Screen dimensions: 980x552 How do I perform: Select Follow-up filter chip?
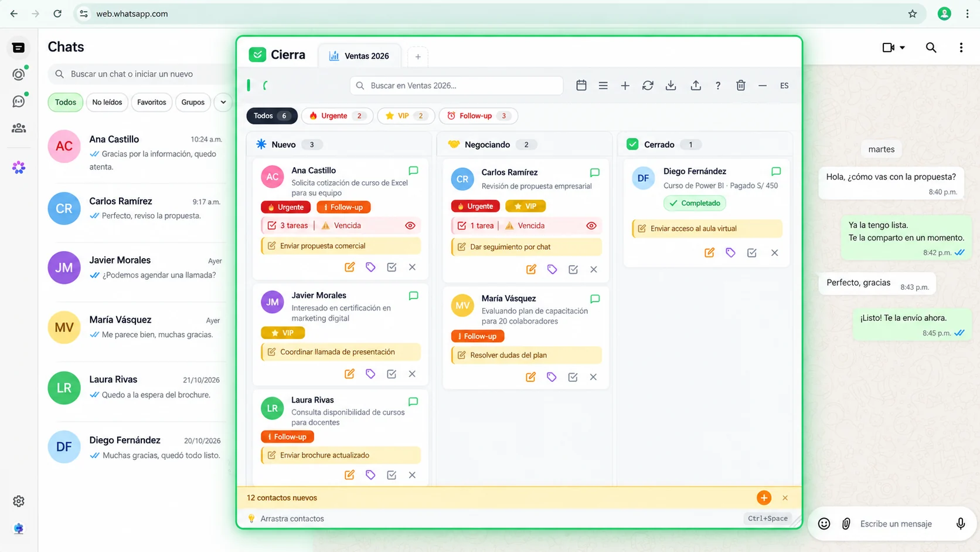478,116
